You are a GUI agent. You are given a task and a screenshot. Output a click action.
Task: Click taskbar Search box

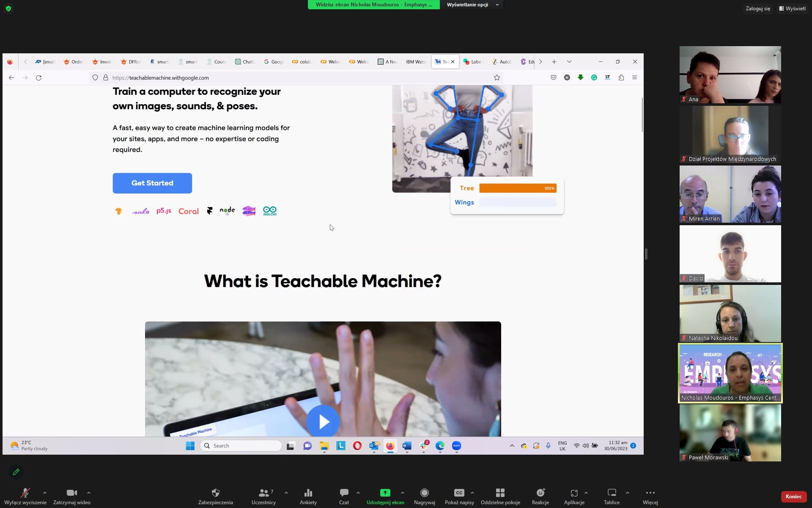point(241,446)
